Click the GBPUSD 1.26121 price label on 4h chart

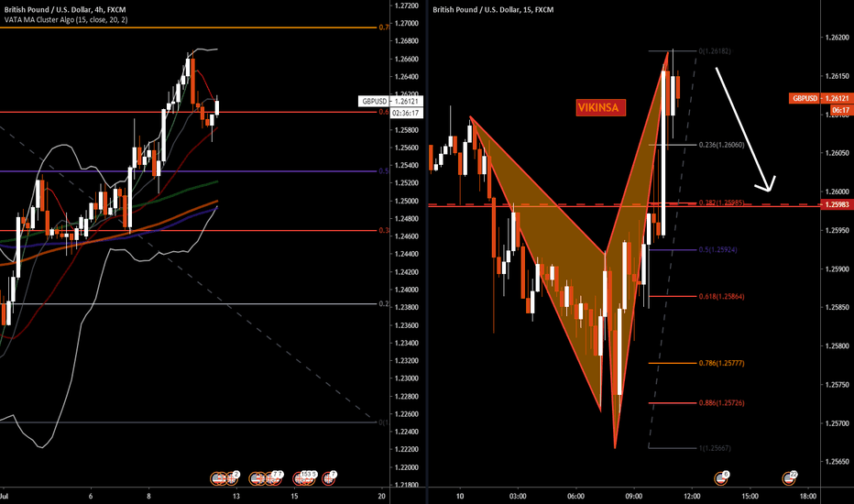[x=390, y=102]
